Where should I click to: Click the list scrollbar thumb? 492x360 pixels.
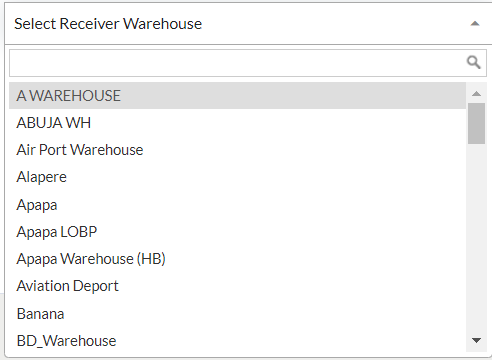(476, 123)
